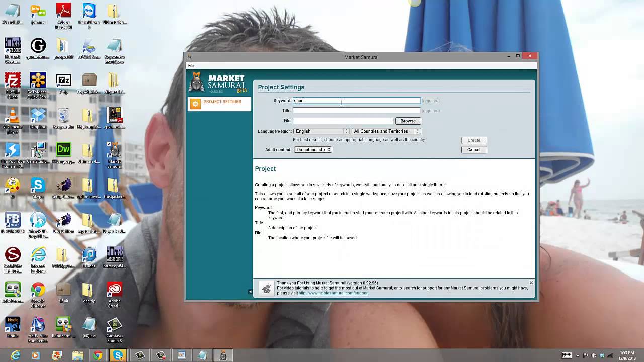The image size is (644, 362).
Task: Click the volume speaker tray icon
Action: 594,356
